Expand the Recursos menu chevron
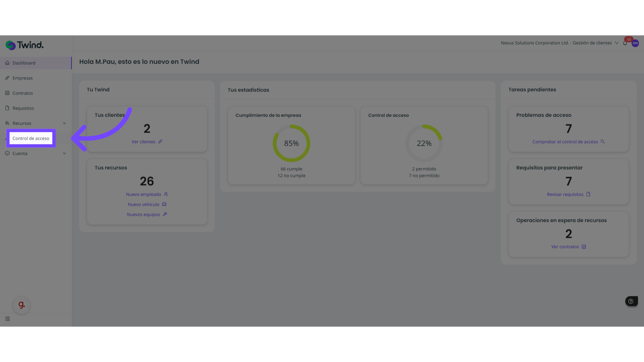 [x=64, y=123]
